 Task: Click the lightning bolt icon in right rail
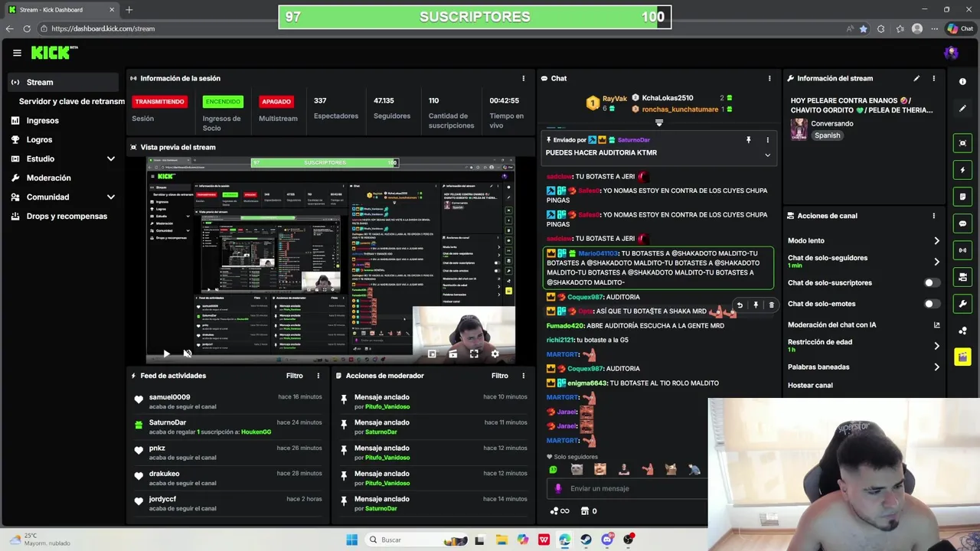pos(962,170)
